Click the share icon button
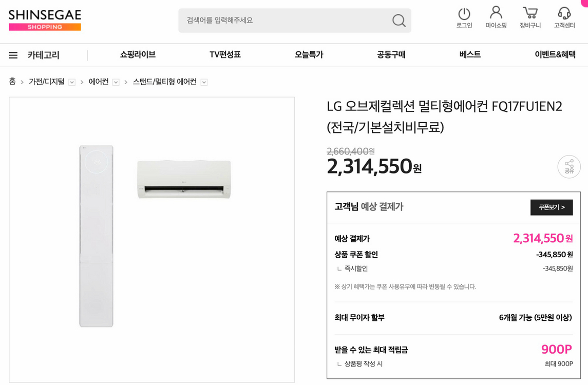 pyautogui.click(x=568, y=166)
